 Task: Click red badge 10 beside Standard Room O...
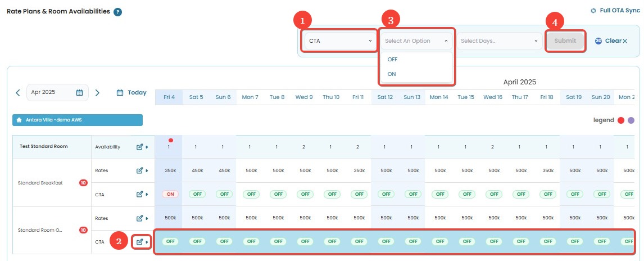coord(83,230)
